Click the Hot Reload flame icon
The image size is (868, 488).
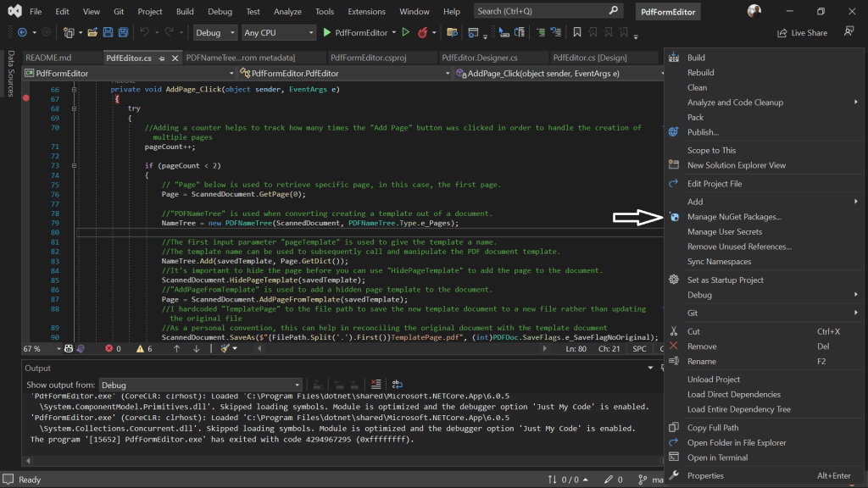422,33
